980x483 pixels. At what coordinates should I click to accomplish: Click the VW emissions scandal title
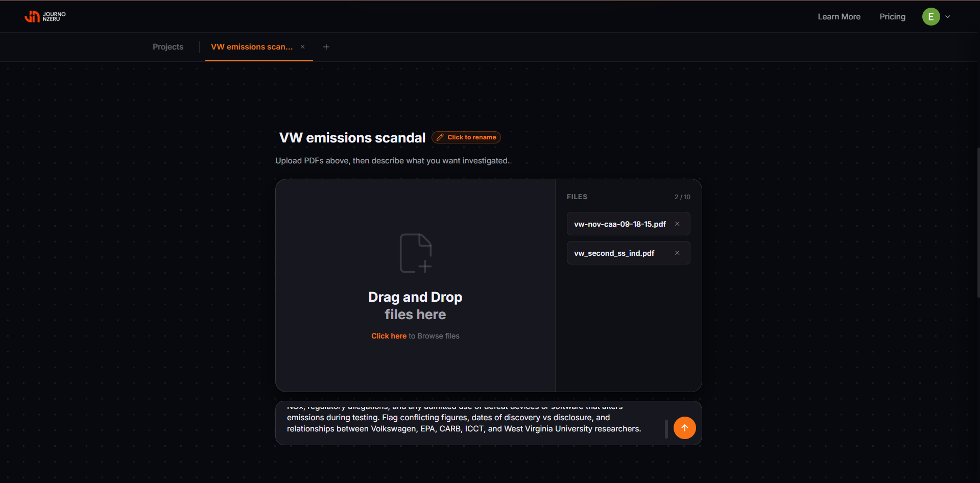(x=352, y=138)
